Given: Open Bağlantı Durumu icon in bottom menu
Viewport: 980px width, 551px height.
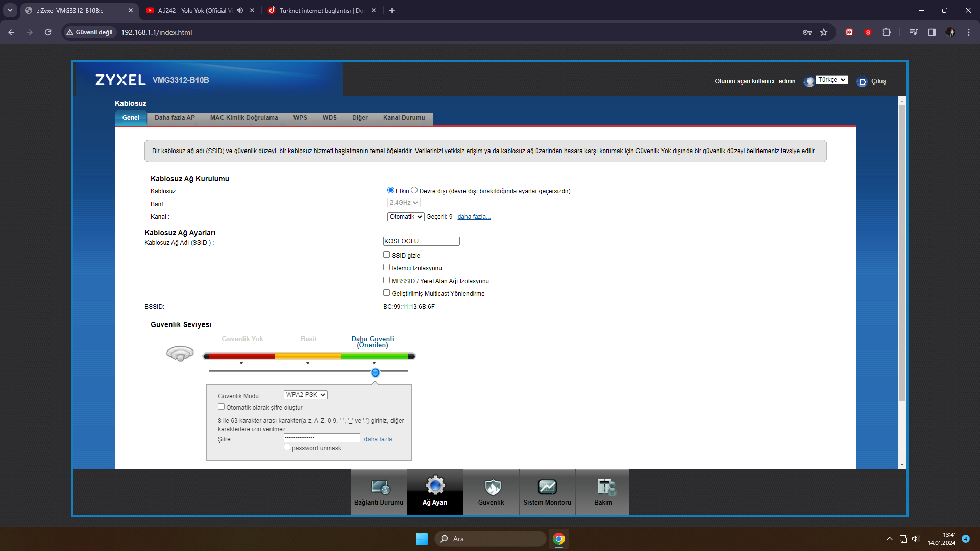Looking at the screenshot, I should point(380,487).
